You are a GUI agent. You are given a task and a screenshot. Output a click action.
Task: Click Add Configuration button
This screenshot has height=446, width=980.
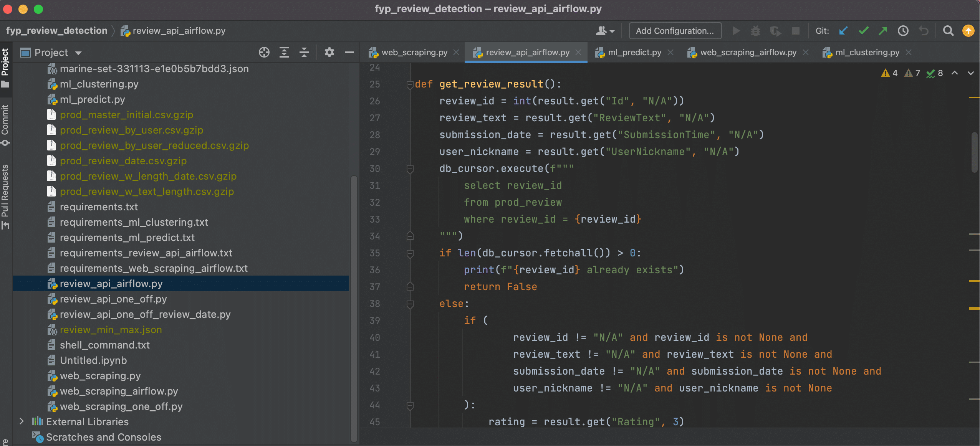point(675,31)
